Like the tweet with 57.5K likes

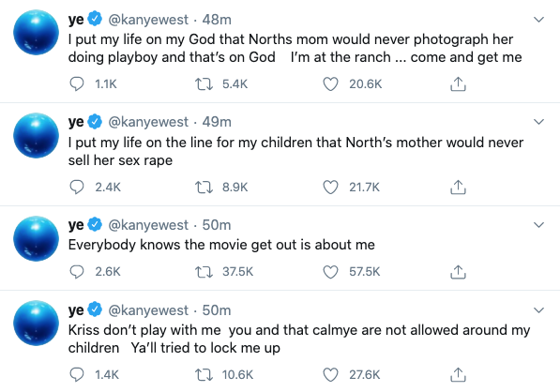coord(330,272)
